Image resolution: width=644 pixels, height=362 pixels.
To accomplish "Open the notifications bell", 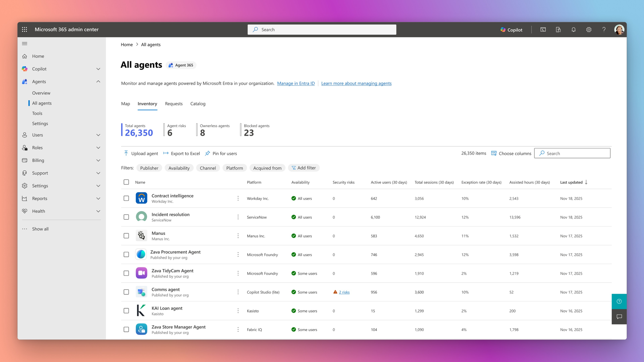I will [x=573, y=29].
